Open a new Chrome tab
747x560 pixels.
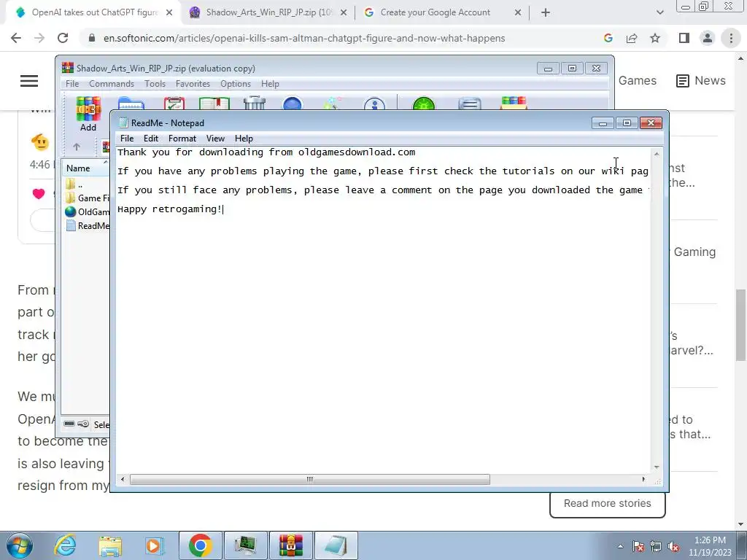pyautogui.click(x=546, y=13)
